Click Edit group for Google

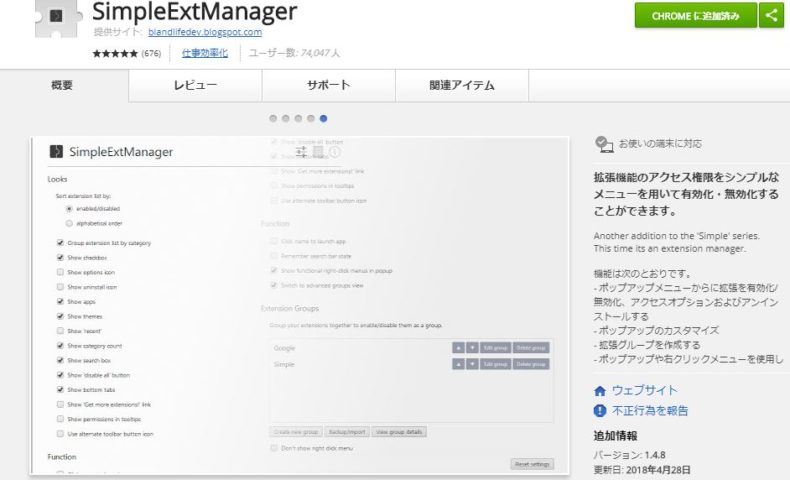point(495,348)
